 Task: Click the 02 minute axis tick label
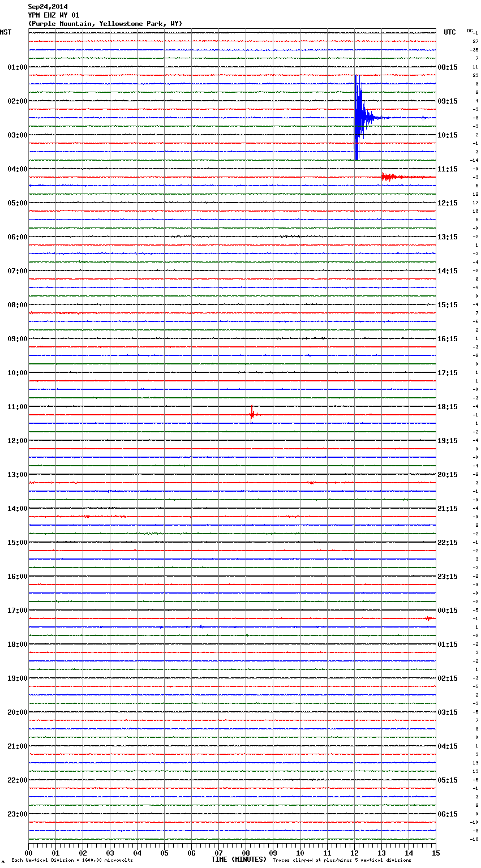pos(83,853)
